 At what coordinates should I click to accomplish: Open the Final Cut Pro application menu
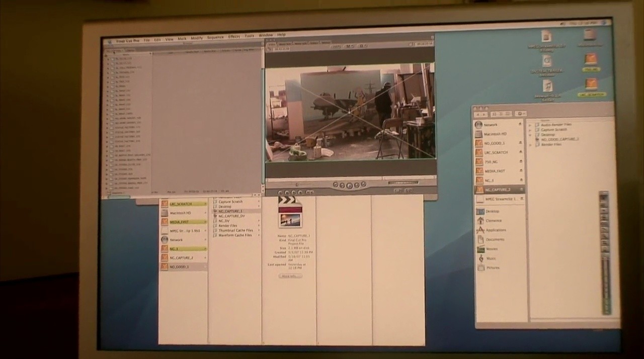(127, 40)
